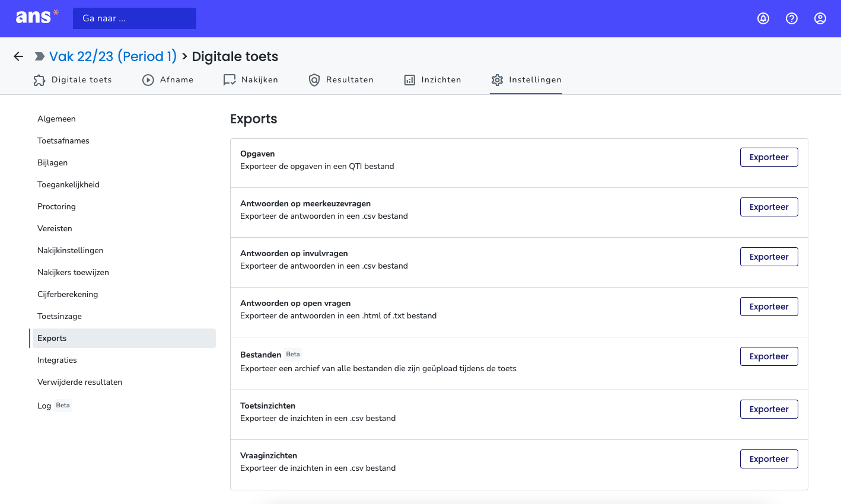841x504 pixels.
Task: Open the user account icon
Action: pos(820,18)
